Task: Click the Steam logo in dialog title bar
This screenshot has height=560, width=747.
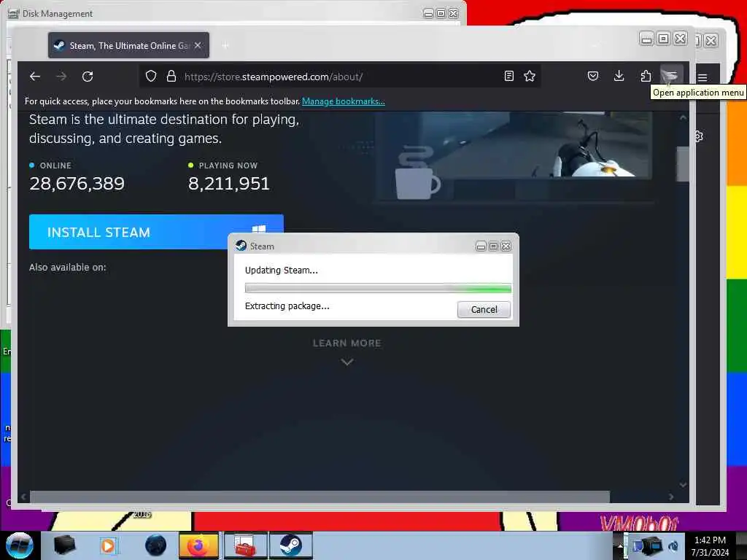Action: 241,246
